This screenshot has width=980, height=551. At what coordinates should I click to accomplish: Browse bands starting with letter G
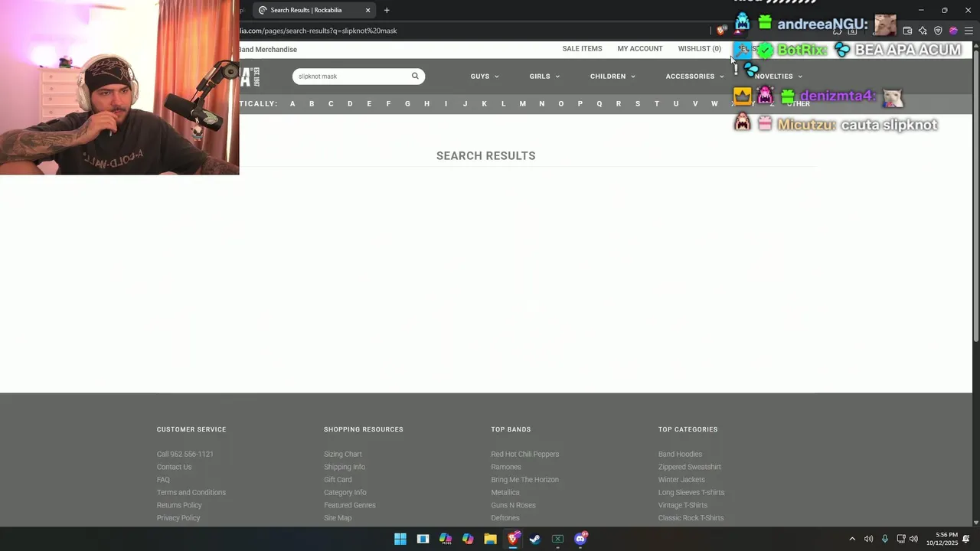point(407,103)
